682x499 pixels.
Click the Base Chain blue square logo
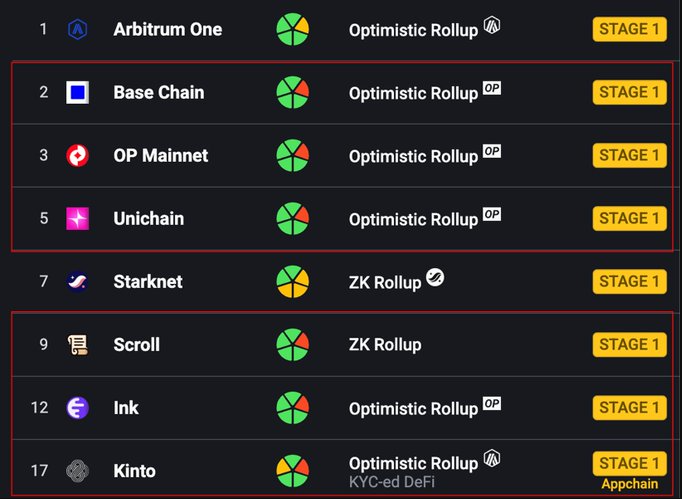coord(77,93)
